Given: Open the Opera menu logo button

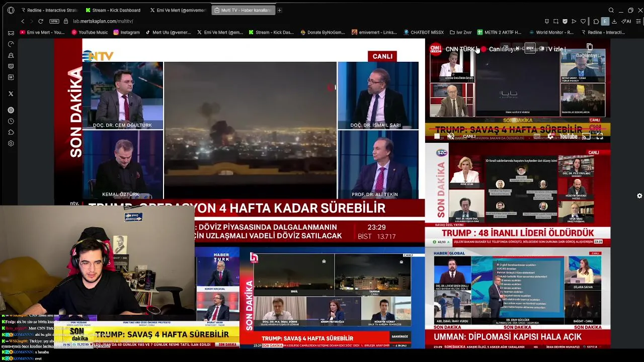Looking at the screenshot, I should coord(11,10).
